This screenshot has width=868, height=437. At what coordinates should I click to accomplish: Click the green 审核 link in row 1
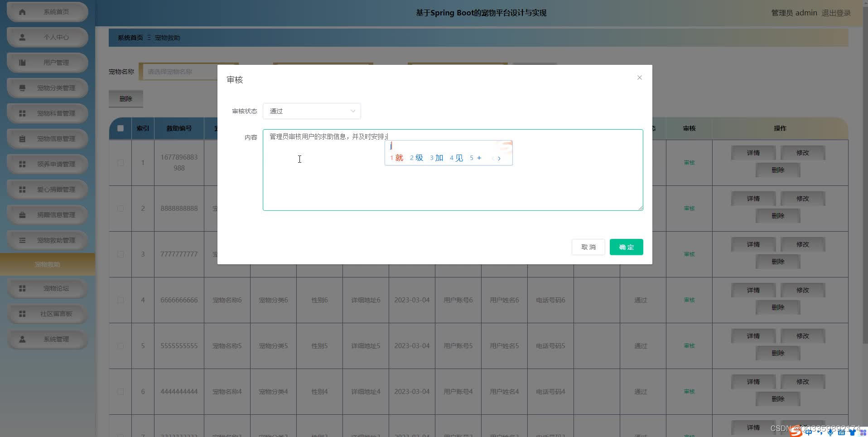689,163
